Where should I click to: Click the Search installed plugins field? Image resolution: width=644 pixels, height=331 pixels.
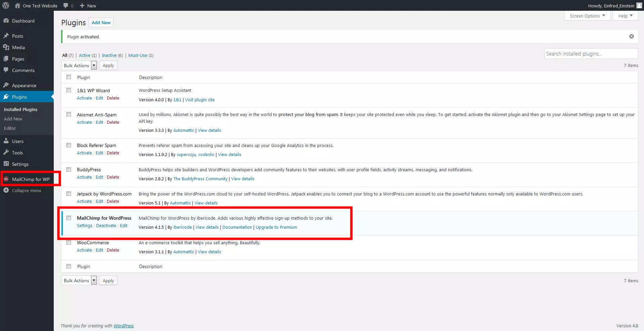[591, 54]
